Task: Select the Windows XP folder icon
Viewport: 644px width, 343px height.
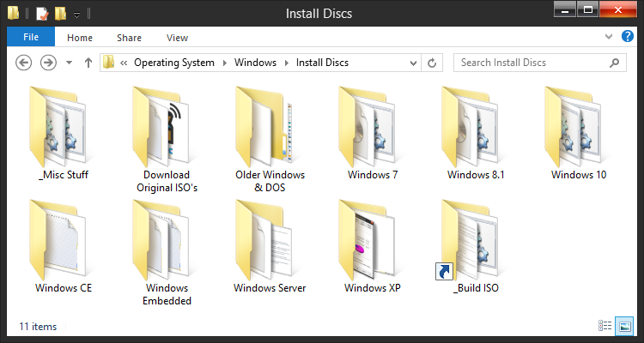Action: pos(367,239)
